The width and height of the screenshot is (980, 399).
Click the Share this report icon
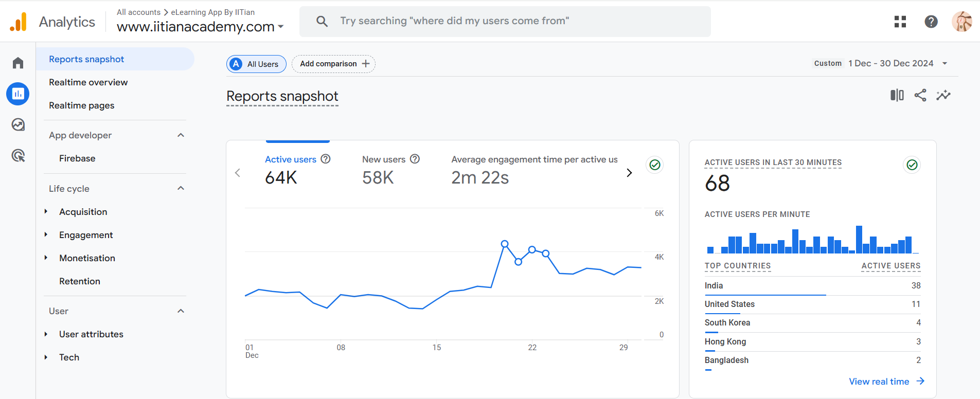[920, 95]
